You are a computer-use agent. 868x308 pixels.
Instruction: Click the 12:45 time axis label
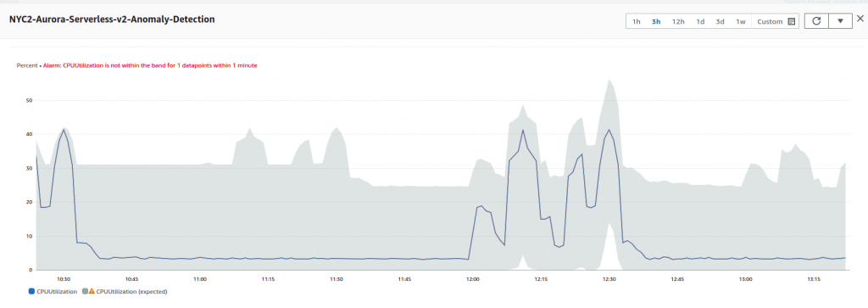[x=677, y=278]
